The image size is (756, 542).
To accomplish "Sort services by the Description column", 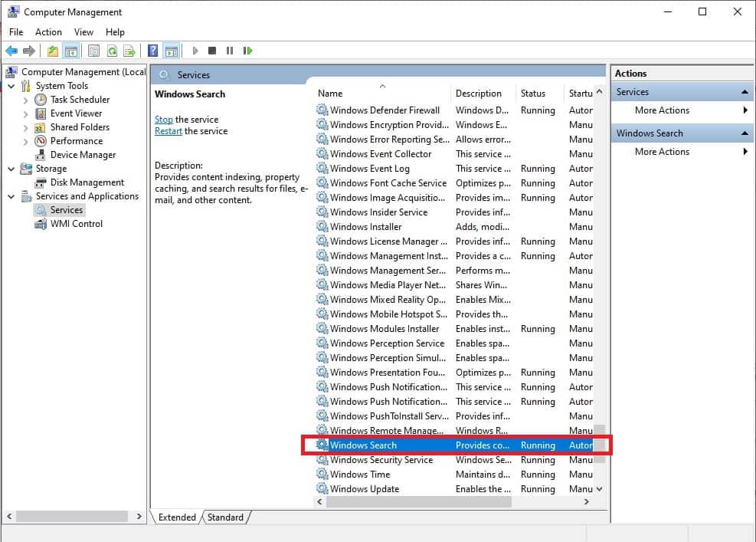I will pyautogui.click(x=483, y=94).
